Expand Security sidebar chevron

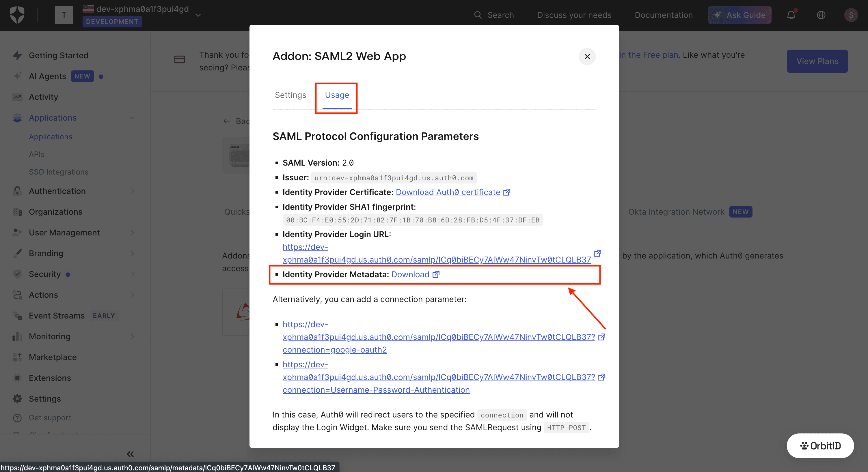132,274
